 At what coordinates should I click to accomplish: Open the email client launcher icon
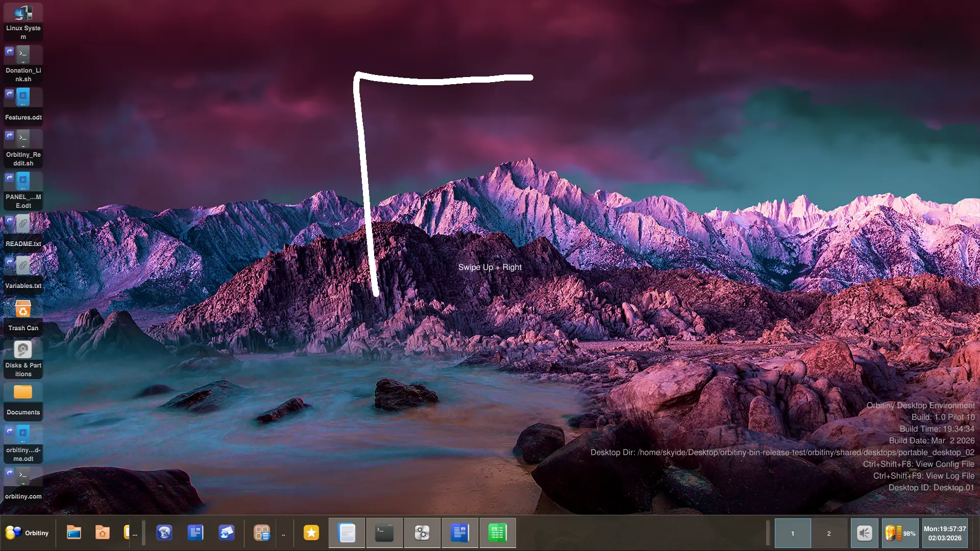tap(226, 533)
